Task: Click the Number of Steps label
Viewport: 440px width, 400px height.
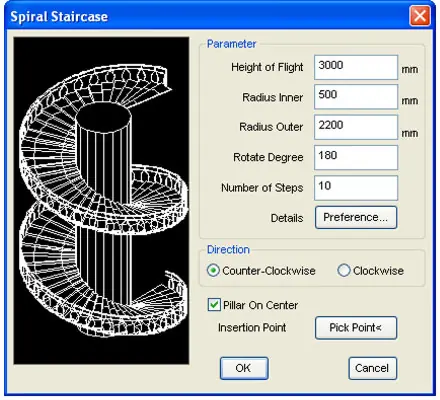Action: point(262,188)
